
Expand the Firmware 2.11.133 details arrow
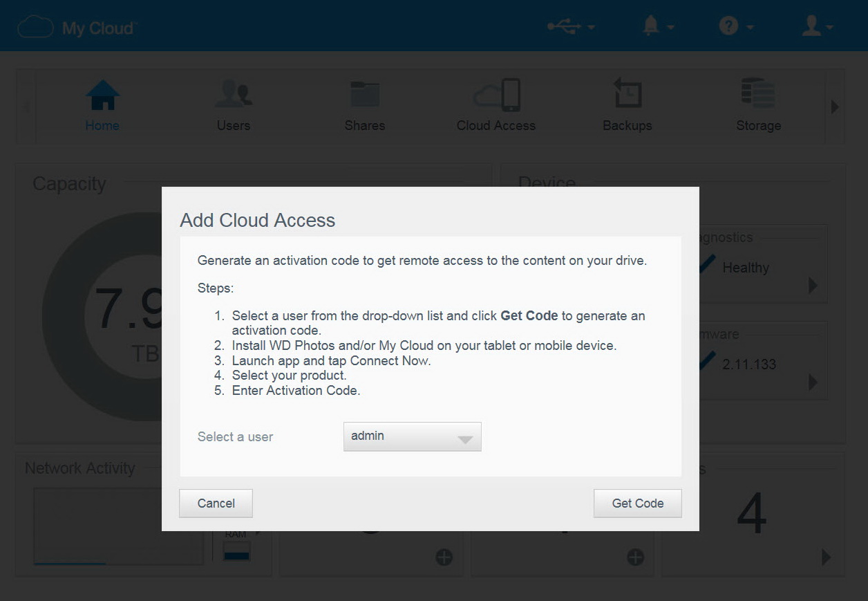[x=813, y=382]
